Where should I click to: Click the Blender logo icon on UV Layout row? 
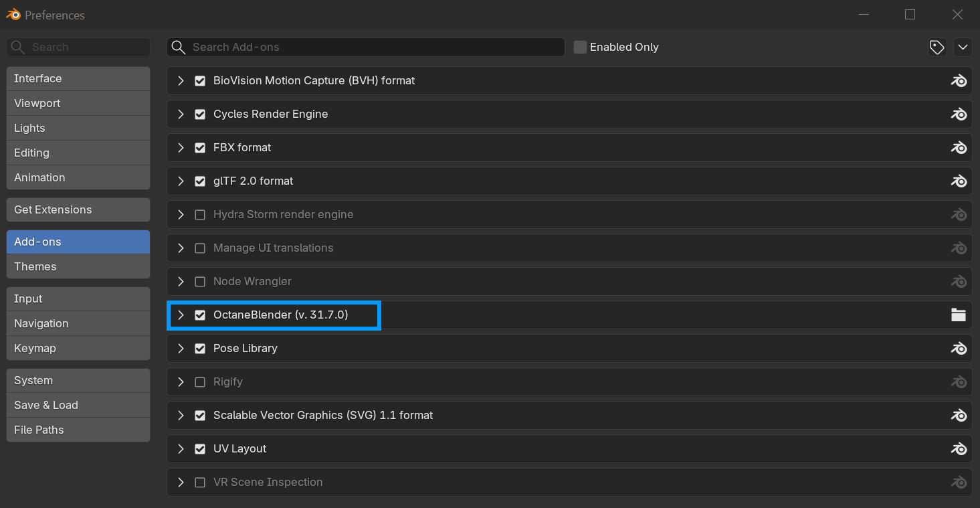959,448
